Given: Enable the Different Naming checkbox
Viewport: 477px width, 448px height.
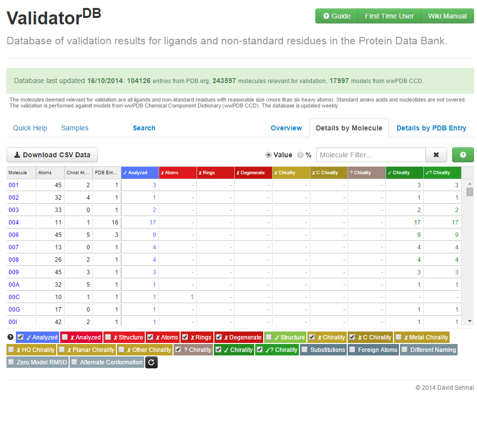Looking at the screenshot, I should [x=404, y=349].
